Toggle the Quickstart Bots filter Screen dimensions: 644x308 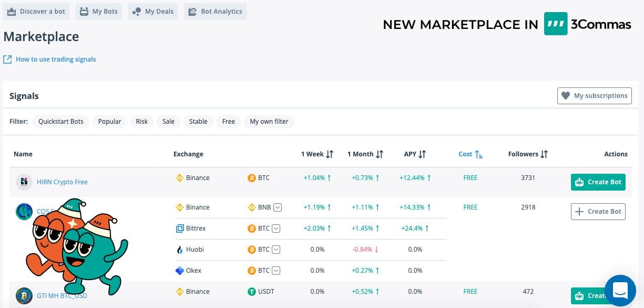[x=61, y=122]
